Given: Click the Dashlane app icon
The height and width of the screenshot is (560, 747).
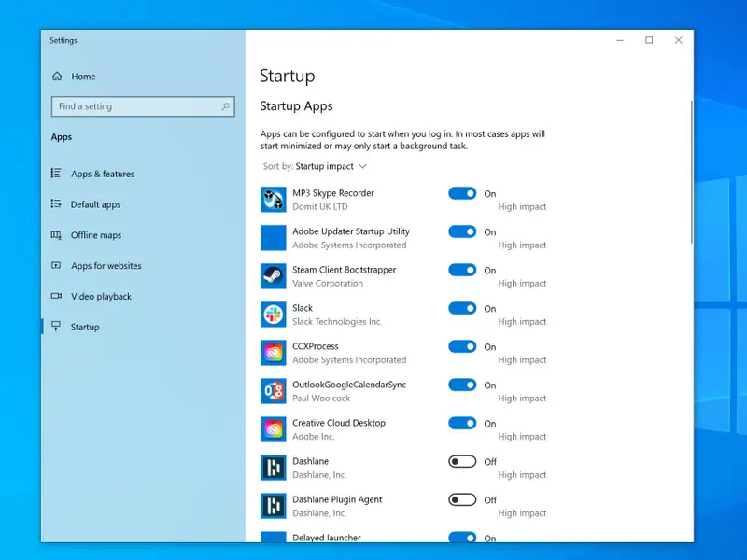Looking at the screenshot, I should [273, 468].
